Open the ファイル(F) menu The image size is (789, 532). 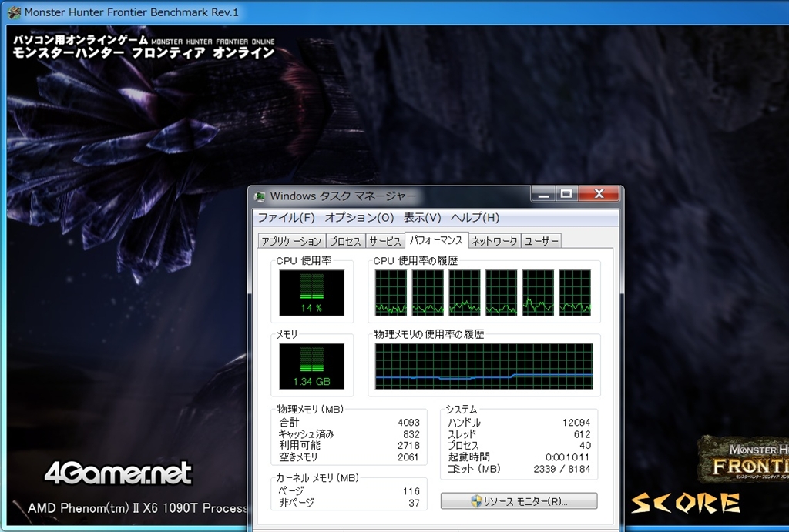pos(286,218)
